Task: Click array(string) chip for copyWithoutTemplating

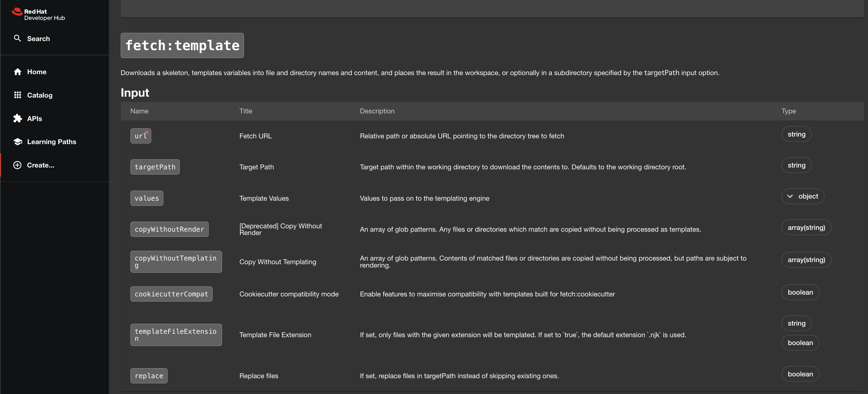Action: coord(806,260)
